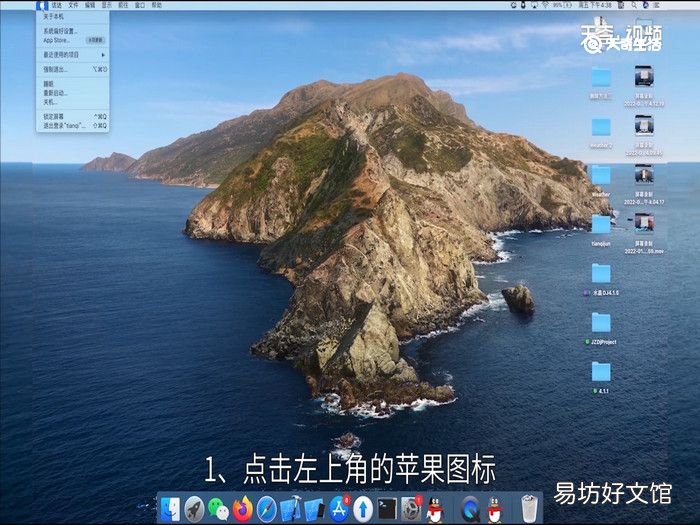Viewport: 700px width, 525px height.
Task: Click the menu bar clock 周五下午4:38
Action: [595, 5]
